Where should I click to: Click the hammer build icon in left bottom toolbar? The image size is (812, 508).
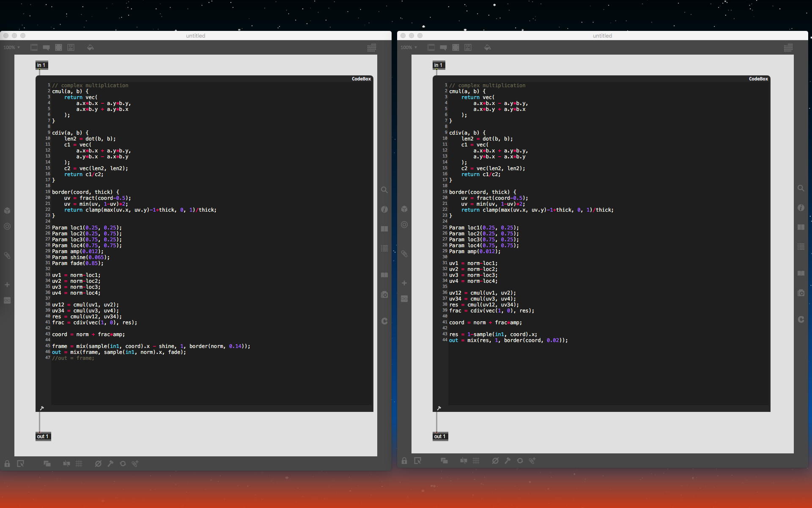click(110, 464)
